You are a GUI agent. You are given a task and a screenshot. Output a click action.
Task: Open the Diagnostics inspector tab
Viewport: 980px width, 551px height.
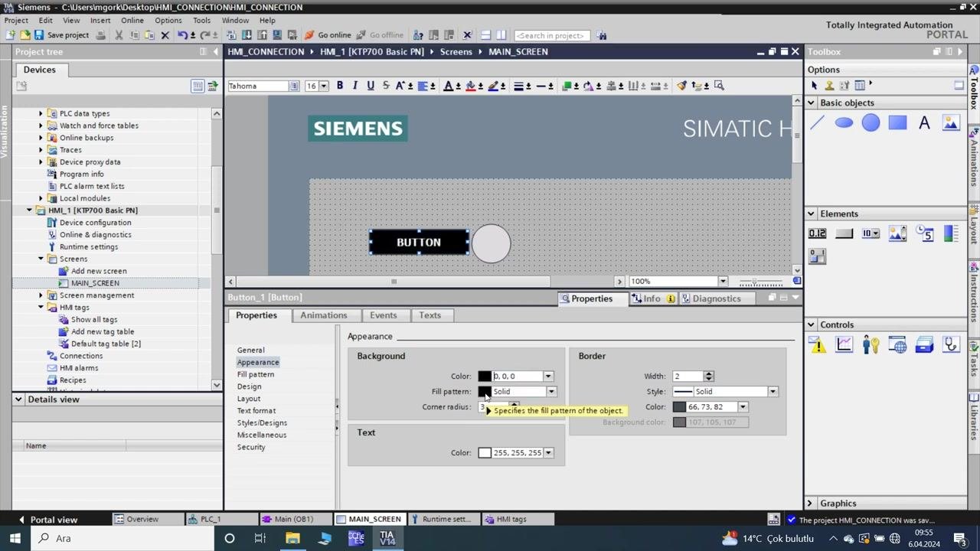pyautogui.click(x=717, y=298)
